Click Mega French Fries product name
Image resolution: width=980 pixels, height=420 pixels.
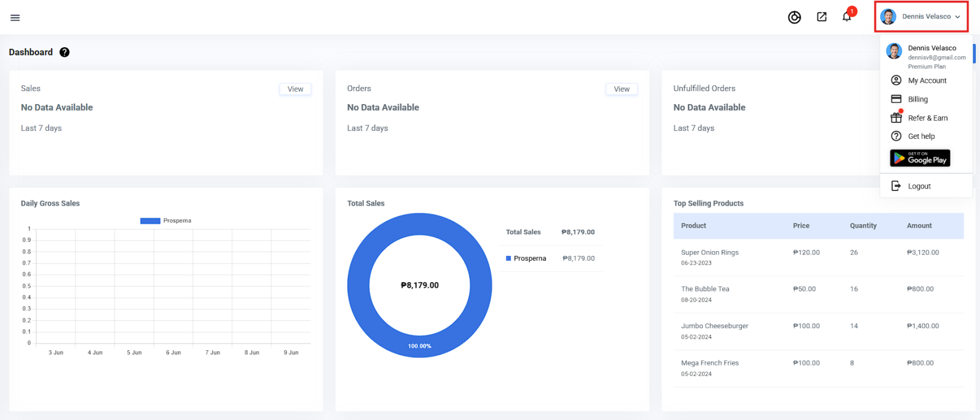[x=710, y=363]
